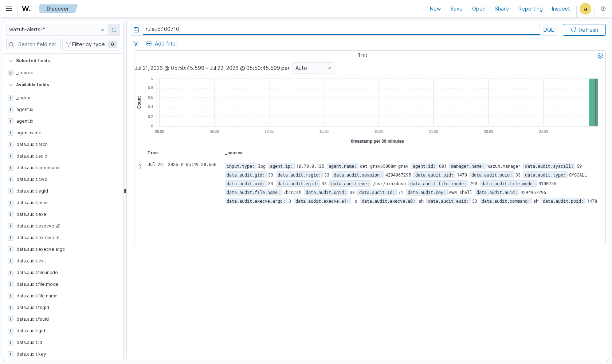Screen dimensions: 612x364
Task: Click the type icon next to agent.ip
Action: coord(11,121)
